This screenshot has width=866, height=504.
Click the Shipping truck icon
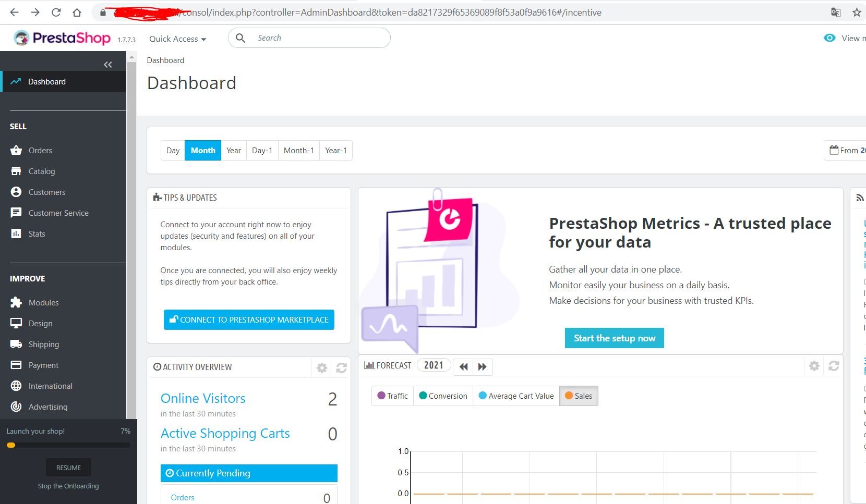coord(16,344)
